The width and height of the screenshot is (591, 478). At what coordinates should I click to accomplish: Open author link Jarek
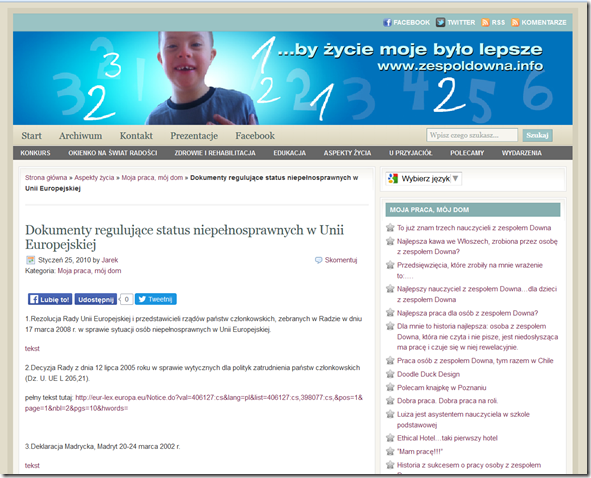click(x=110, y=260)
